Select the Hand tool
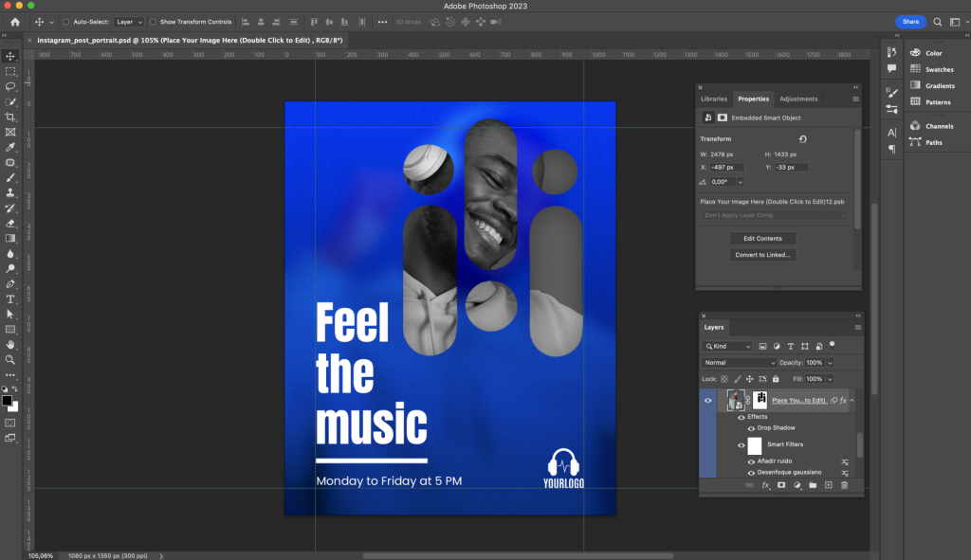 coord(10,344)
